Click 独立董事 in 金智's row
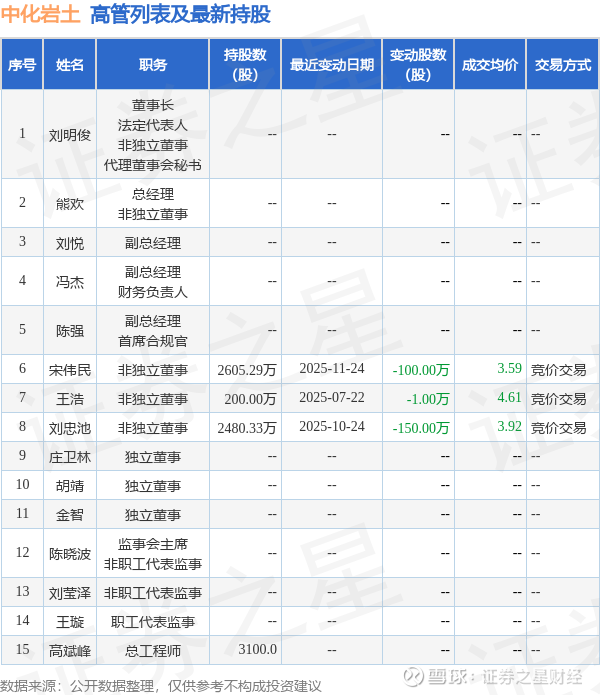600x695 pixels. (153, 515)
